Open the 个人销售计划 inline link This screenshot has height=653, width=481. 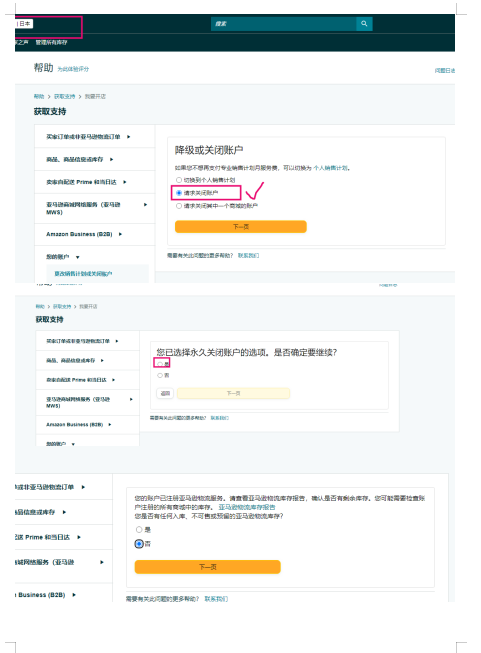[x=330, y=168]
